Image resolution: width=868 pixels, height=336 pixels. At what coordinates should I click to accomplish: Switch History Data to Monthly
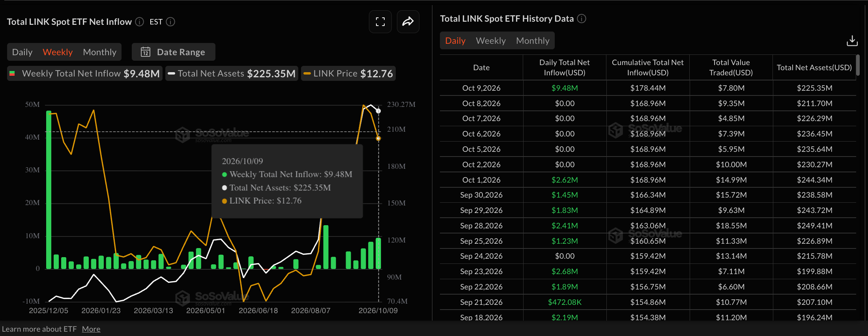[x=533, y=41]
